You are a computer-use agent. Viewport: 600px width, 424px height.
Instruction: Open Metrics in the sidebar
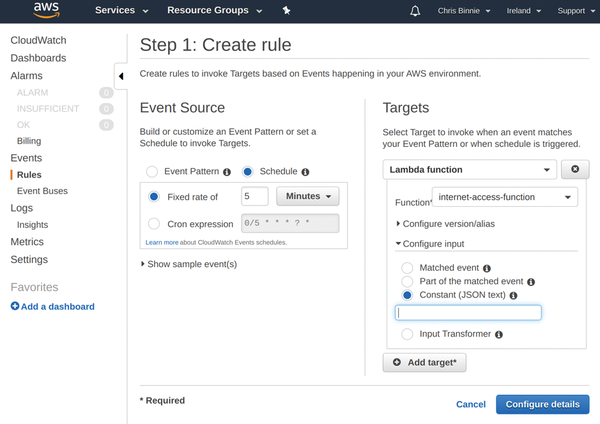pos(27,242)
